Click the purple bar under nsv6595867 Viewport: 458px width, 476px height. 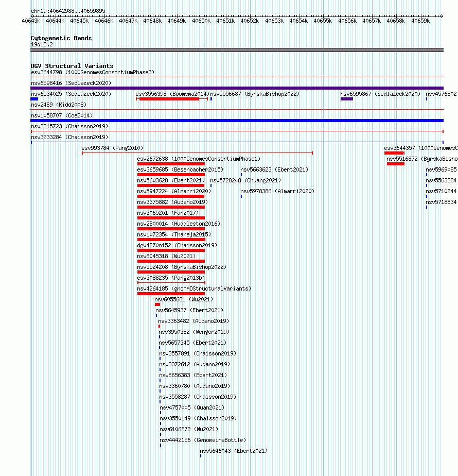[x=347, y=99]
